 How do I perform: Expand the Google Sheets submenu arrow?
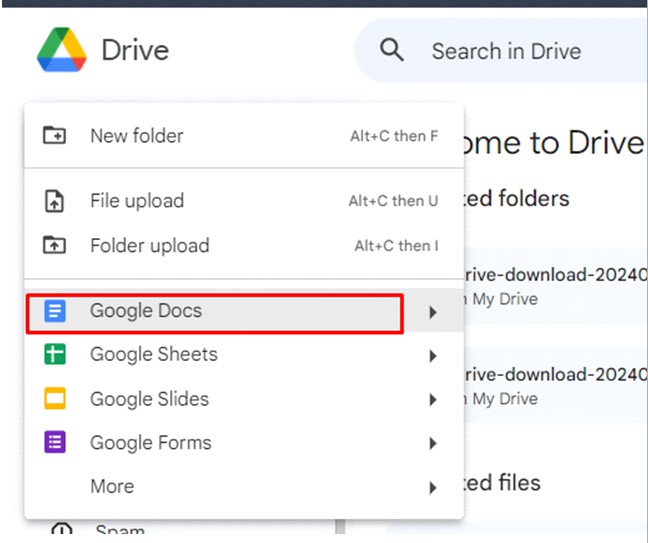[x=433, y=356]
